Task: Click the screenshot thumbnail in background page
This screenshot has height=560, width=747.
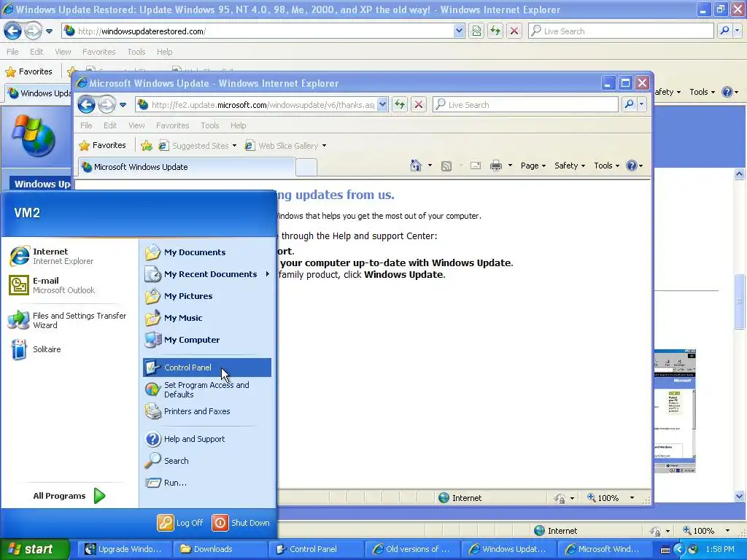Action: tap(675, 411)
